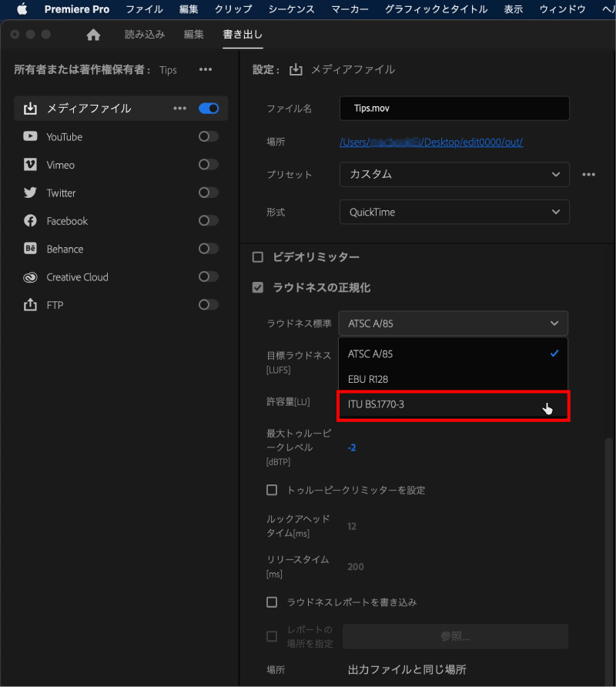Open the 編集 menu in menu bar
This screenshot has width=616, height=687.
[189, 9]
